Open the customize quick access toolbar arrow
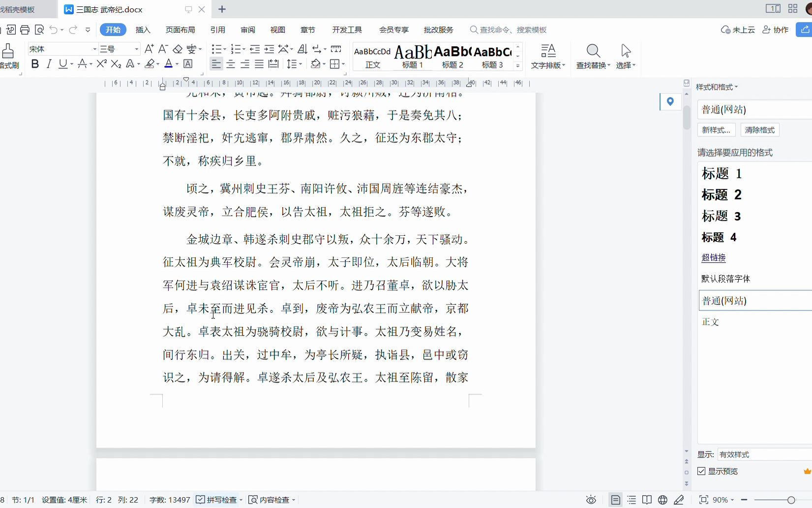Screen dimensions: 812x508 coord(88,30)
